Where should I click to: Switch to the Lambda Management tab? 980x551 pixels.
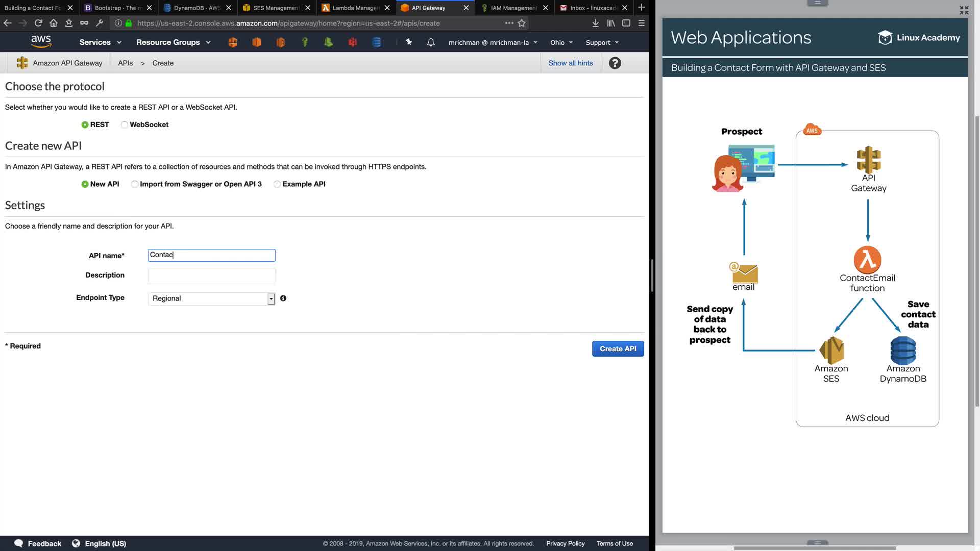click(355, 8)
